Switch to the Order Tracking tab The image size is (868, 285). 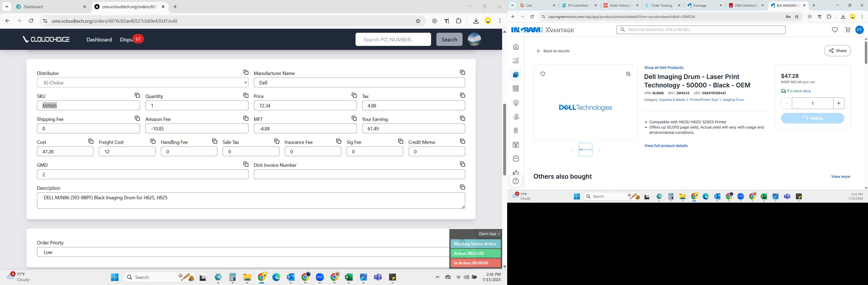(x=662, y=5)
